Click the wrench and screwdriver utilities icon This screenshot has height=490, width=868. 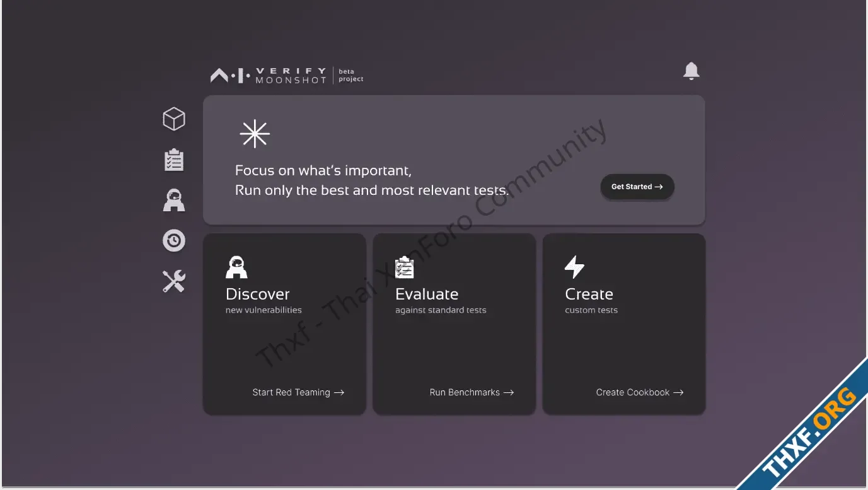pos(174,281)
